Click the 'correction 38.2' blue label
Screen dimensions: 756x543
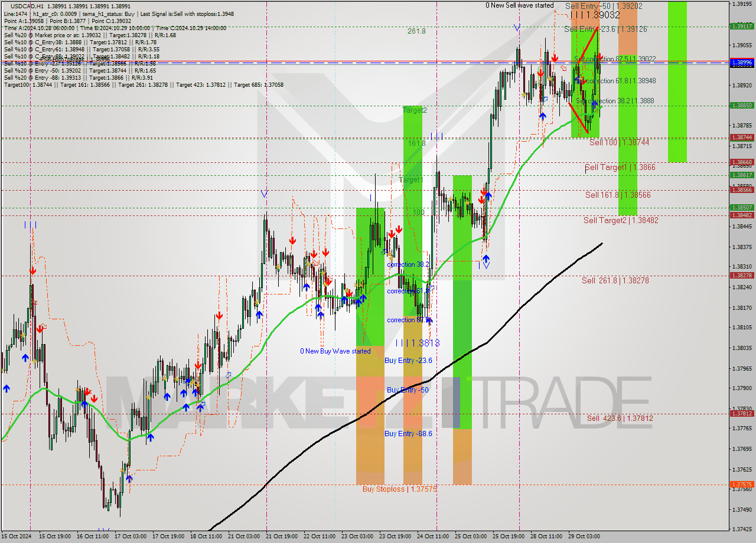408,264
